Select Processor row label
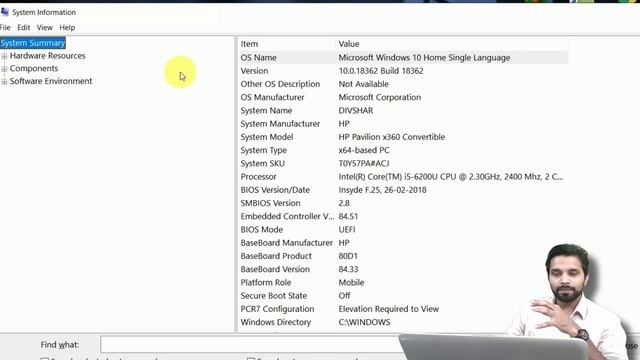640x360 pixels. click(258, 176)
